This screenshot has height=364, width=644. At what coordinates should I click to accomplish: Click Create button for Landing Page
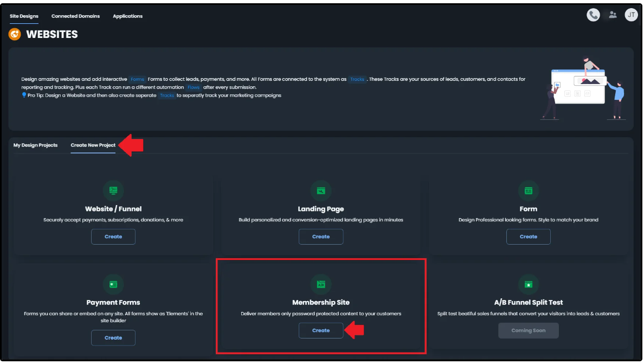(321, 237)
